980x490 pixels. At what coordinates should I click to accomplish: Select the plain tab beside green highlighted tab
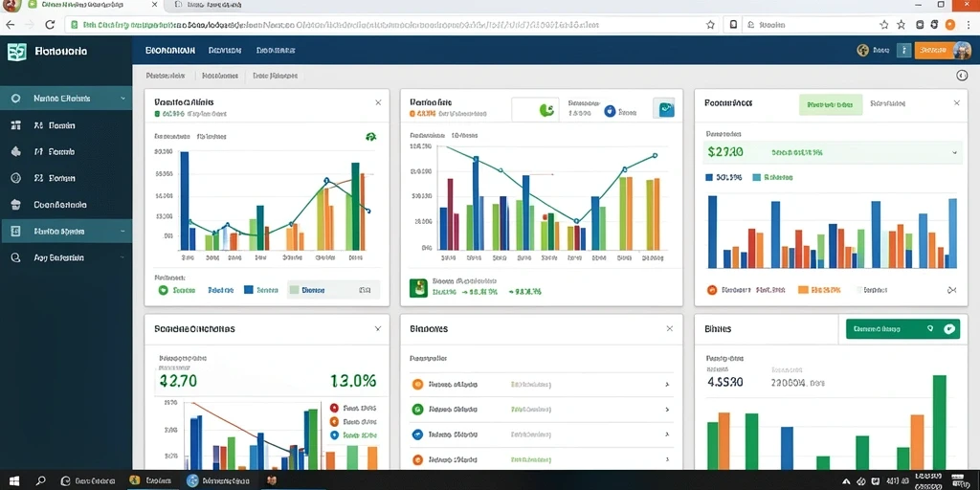coord(887,103)
